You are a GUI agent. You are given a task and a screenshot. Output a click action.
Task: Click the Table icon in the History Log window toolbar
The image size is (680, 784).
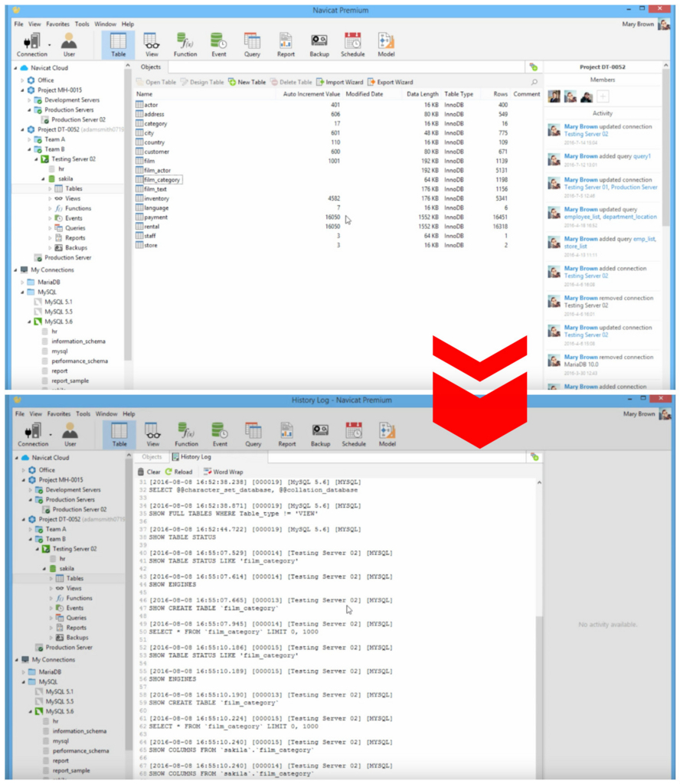119,434
